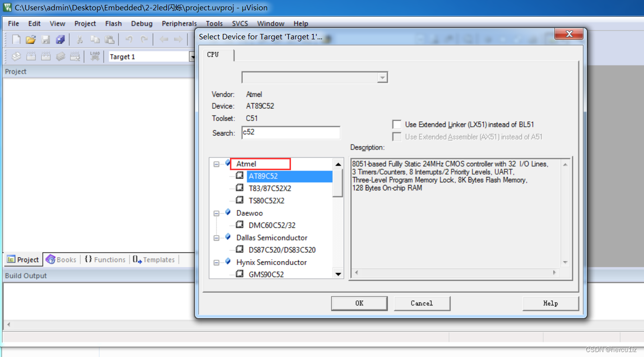Click the Cut scissors icon
This screenshot has height=357, width=644.
(80, 40)
